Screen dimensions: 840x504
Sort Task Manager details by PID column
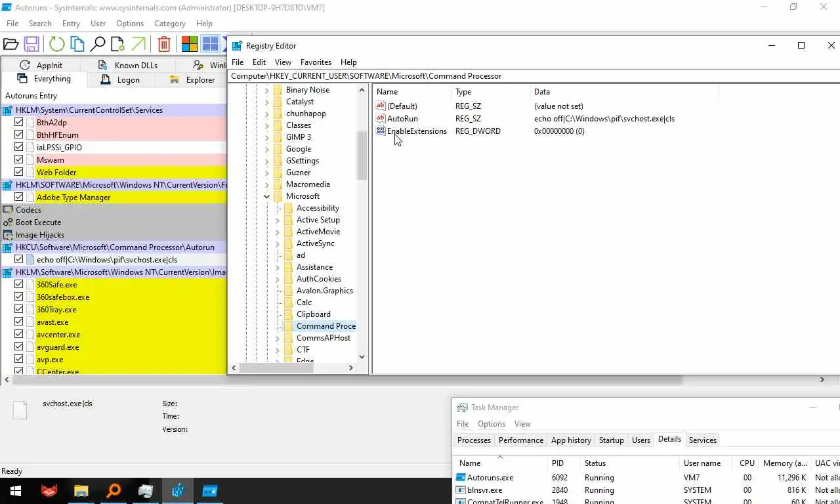564,463
